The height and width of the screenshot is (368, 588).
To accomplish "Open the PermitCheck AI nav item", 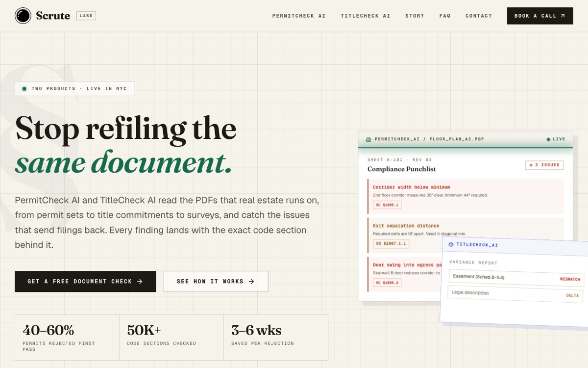I will click(299, 16).
